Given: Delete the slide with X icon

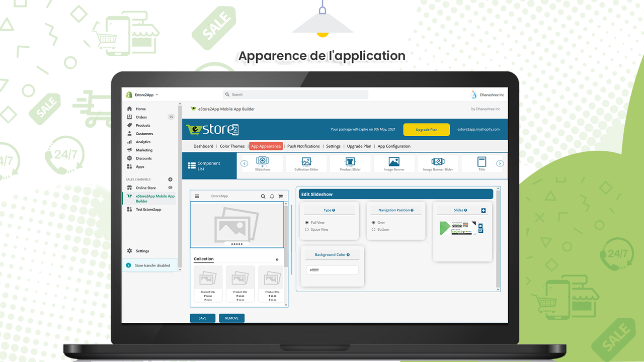Looking at the screenshot, I should tap(480, 226).
